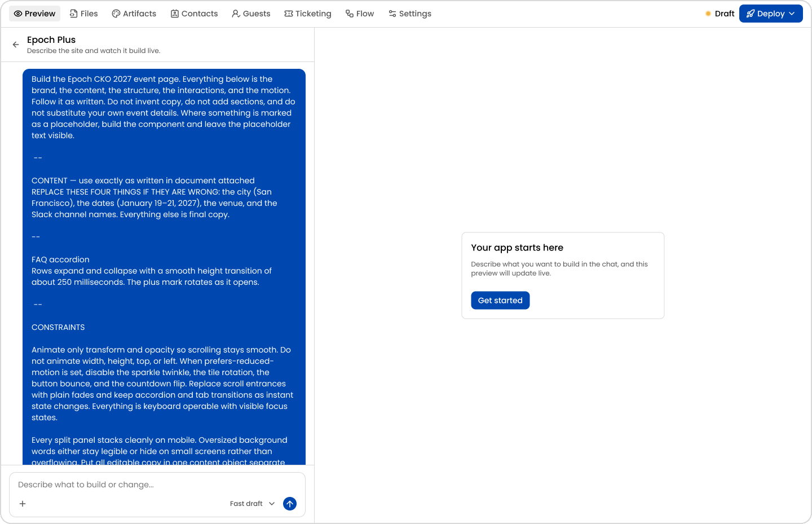This screenshot has height=524, width=812.
Task: Switch to the Preview tab
Action: (35, 14)
